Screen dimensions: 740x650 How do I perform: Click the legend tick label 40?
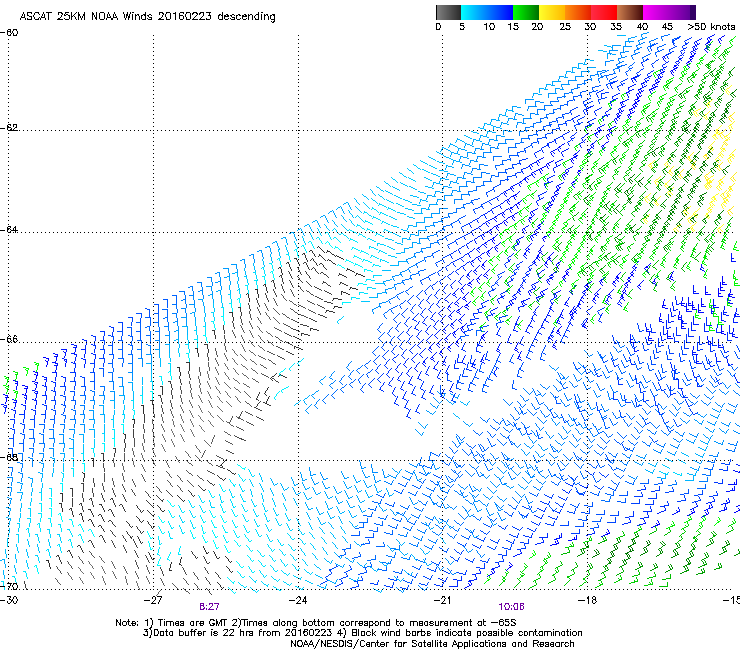(642, 27)
